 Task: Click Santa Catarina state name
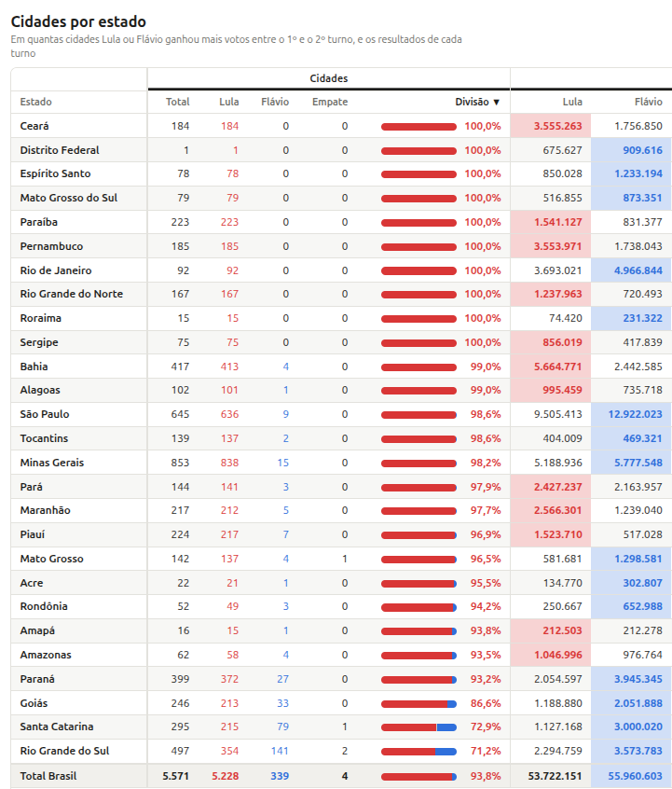coord(57,727)
